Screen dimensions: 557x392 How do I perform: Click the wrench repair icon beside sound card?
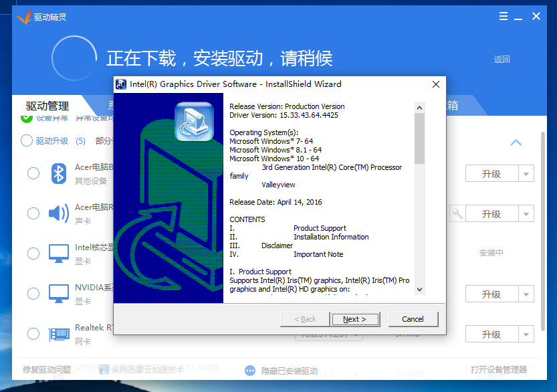(457, 214)
